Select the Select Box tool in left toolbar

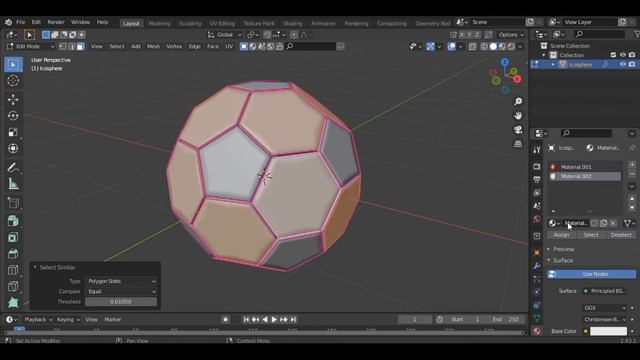pyautogui.click(x=13, y=65)
